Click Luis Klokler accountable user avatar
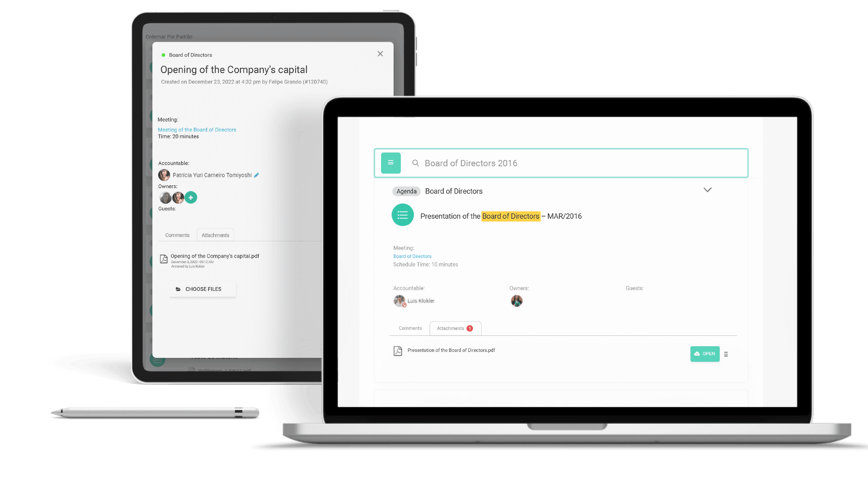868x488 pixels. [400, 300]
